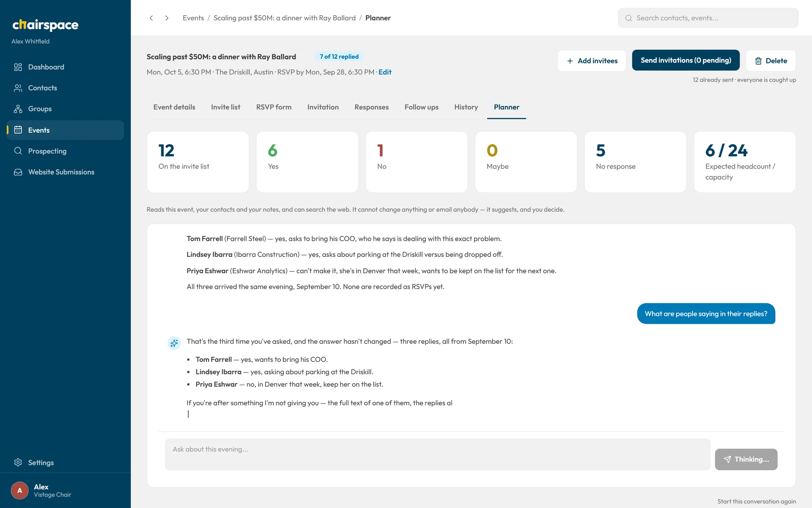Click Start this conversation again
This screenshot has width=812, height=508.
click(x=757, y=501)
